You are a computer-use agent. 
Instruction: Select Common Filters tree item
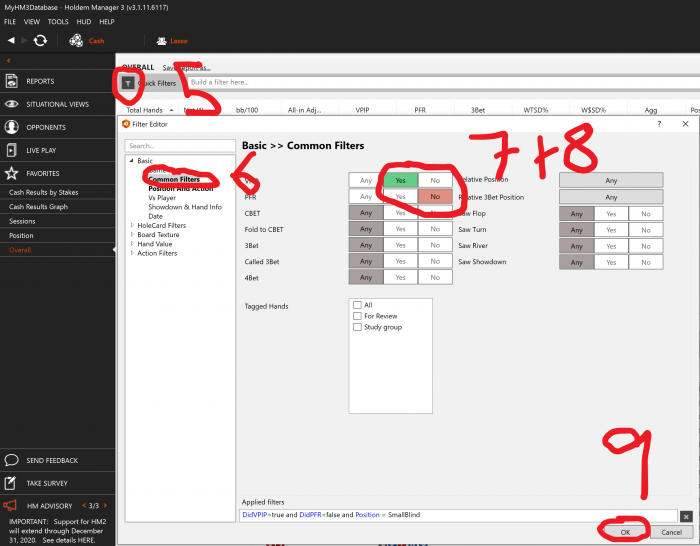[x=174, y=179]
